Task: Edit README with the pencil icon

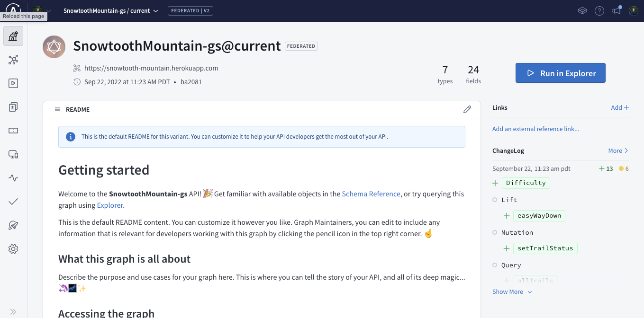Action: pos(467,109)
